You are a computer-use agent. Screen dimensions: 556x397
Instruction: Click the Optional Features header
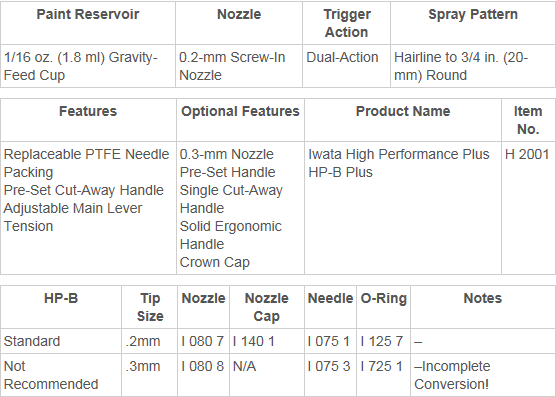[240, 111]
